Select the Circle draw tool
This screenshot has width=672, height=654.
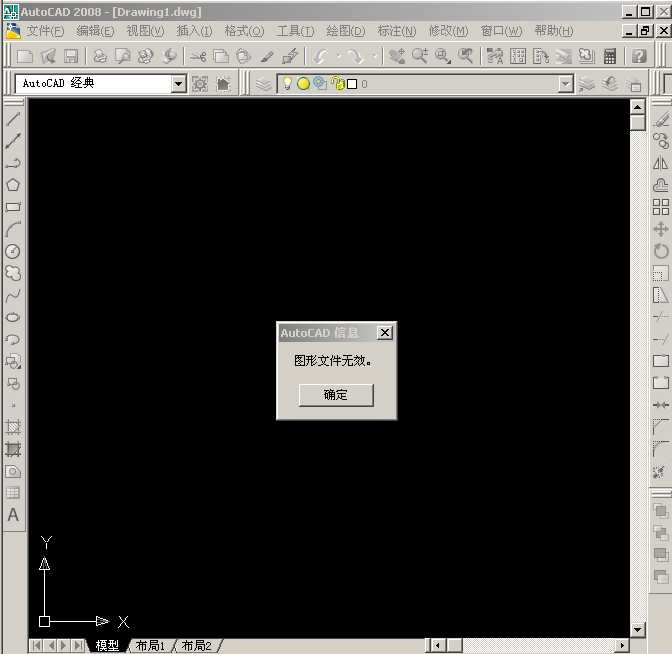13,251
